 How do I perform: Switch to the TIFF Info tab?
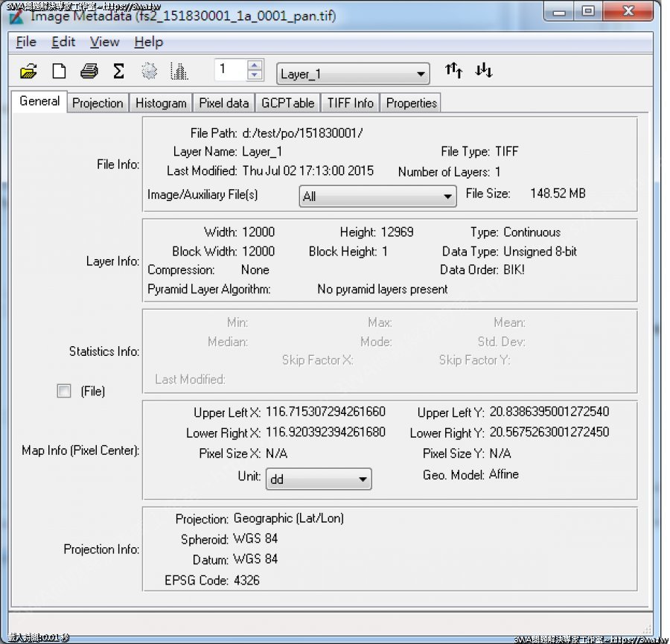[350, 103]
